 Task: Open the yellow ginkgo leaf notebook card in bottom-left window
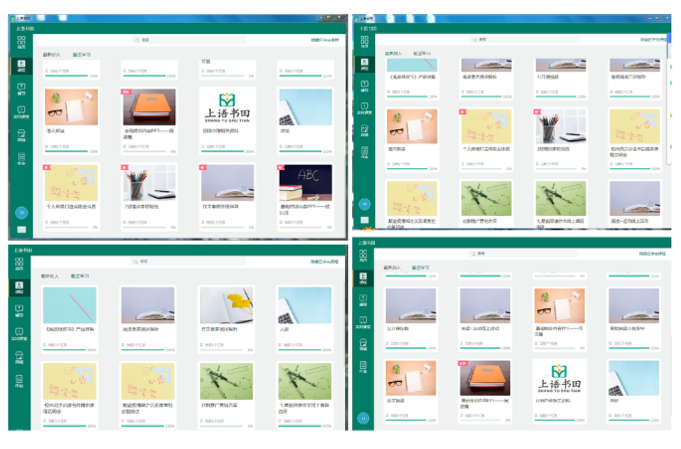coord(226,319)
